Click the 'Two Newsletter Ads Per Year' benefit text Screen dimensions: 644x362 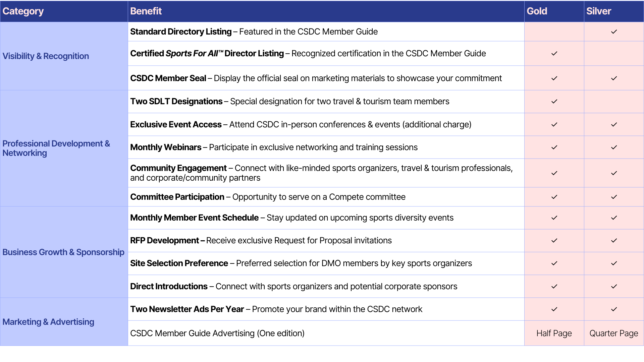[187, 309]
